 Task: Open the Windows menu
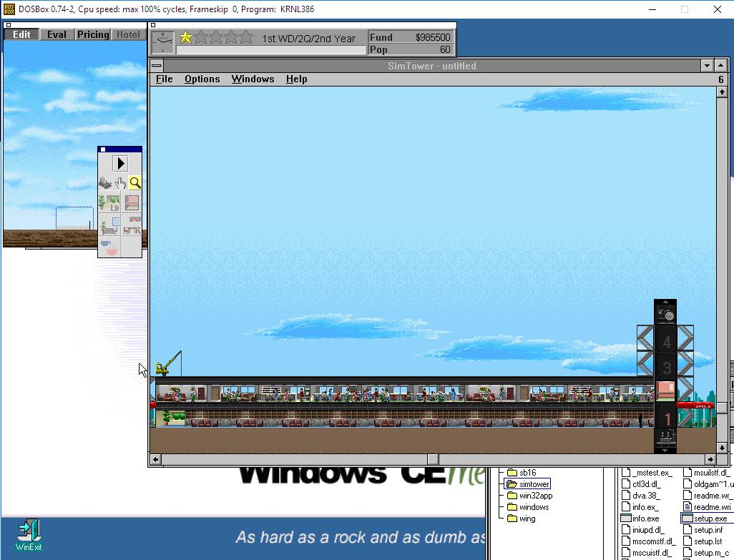(x=253, y=79)
